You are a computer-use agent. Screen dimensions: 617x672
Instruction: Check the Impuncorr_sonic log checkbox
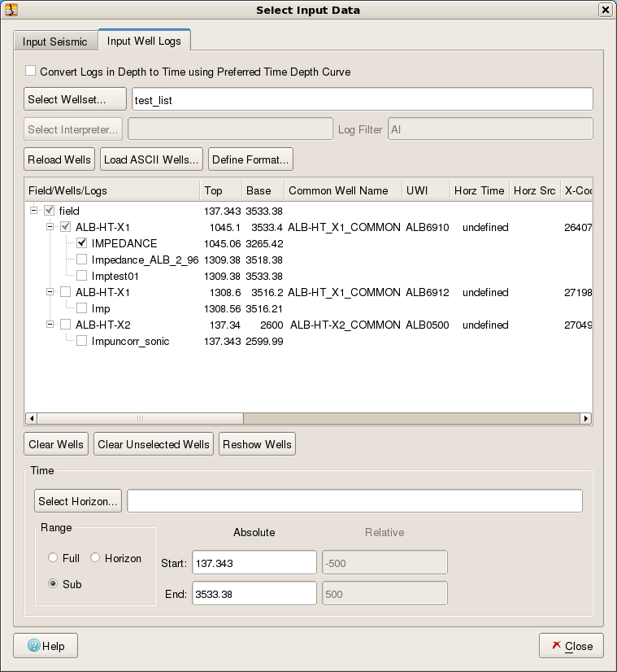point(82,341)
